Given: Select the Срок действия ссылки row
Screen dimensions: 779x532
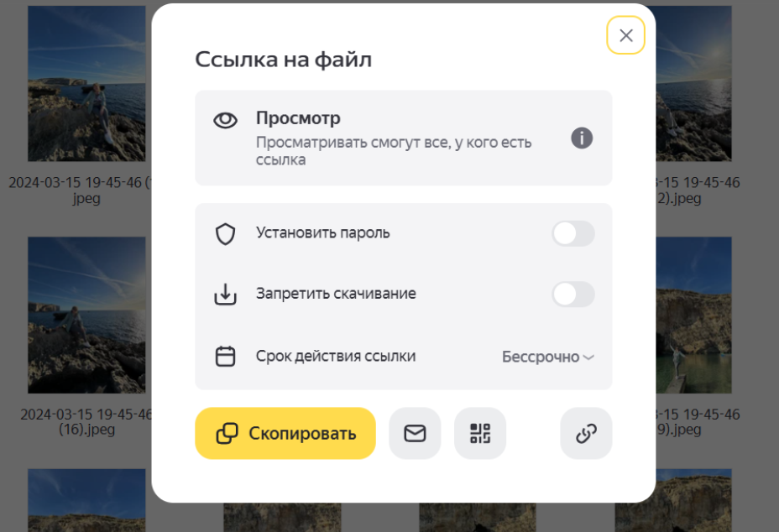Looking at the screenshot, I should [404, 356].
